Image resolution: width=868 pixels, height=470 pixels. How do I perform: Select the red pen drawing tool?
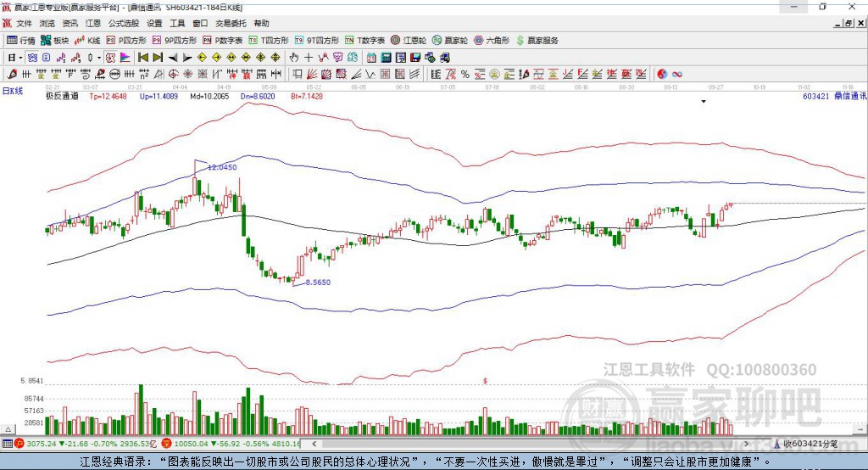click(12, 75)
